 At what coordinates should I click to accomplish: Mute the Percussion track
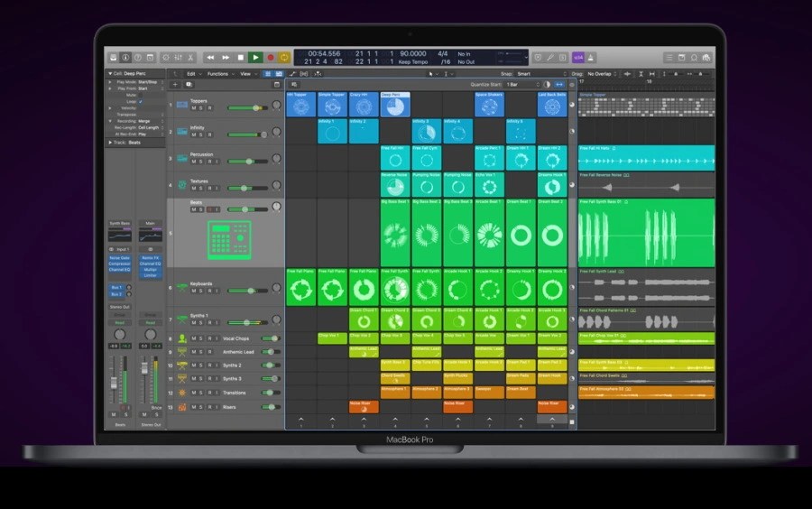click(194, 162)
